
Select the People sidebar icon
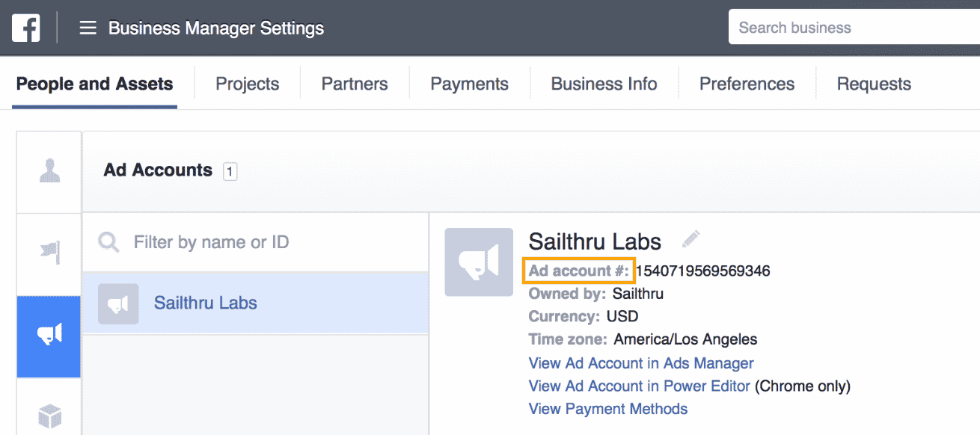pyautogui.click(x=49, y=173)
